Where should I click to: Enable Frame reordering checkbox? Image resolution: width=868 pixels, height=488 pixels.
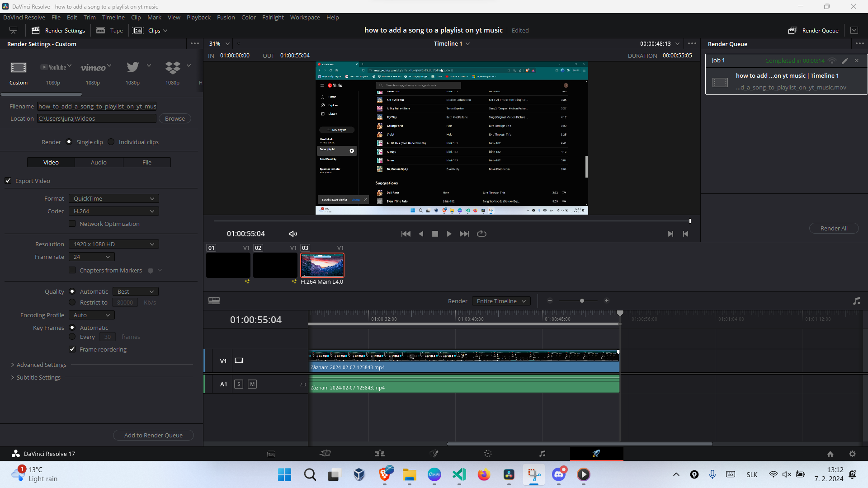[x=73, y=349]
